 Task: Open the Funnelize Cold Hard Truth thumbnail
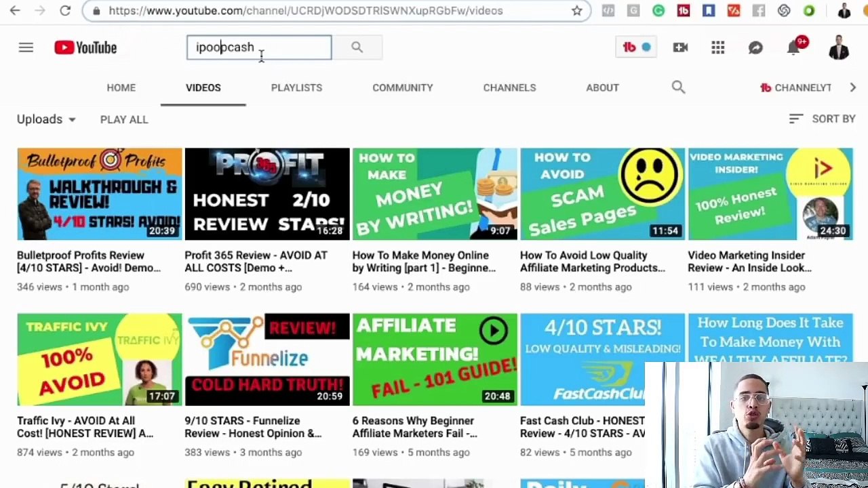coord(267,359)
